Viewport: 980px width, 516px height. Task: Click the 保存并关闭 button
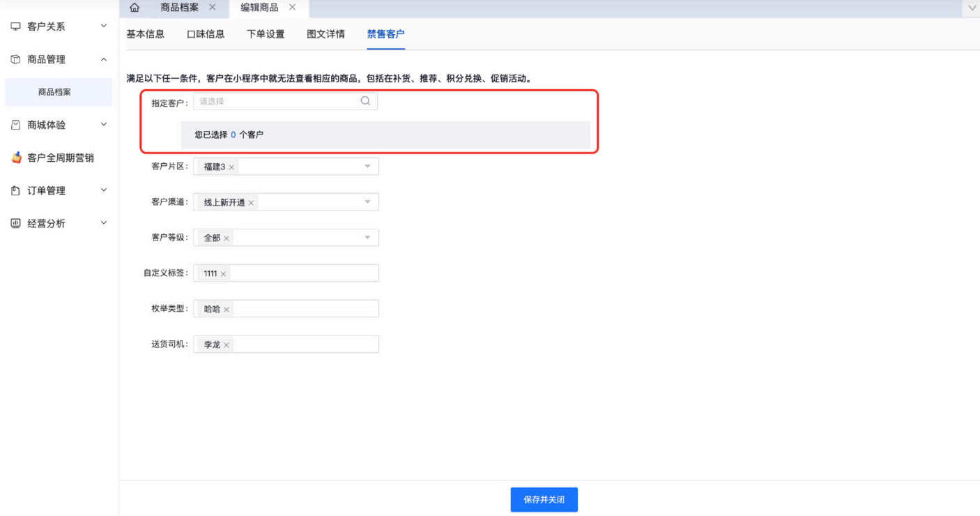point(544,499)
